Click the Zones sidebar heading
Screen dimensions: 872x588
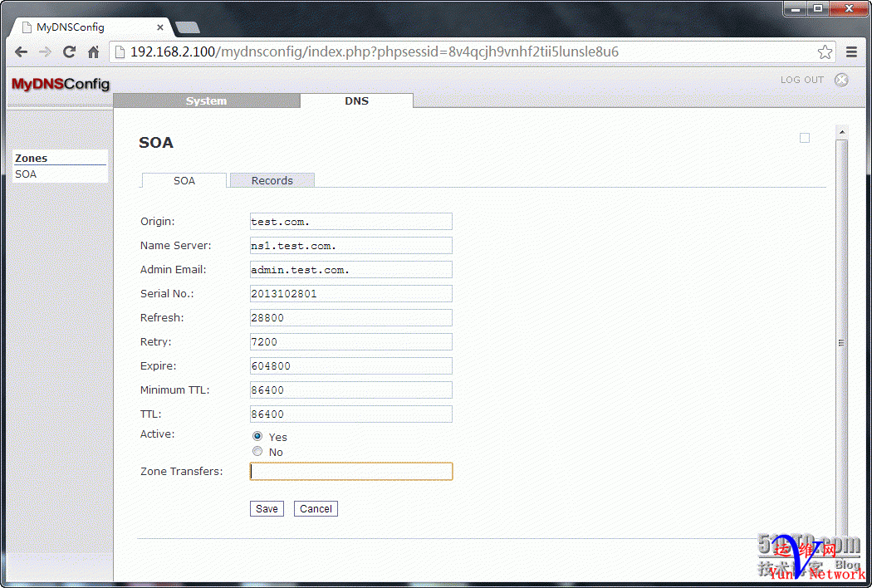(x=32, y=158)
